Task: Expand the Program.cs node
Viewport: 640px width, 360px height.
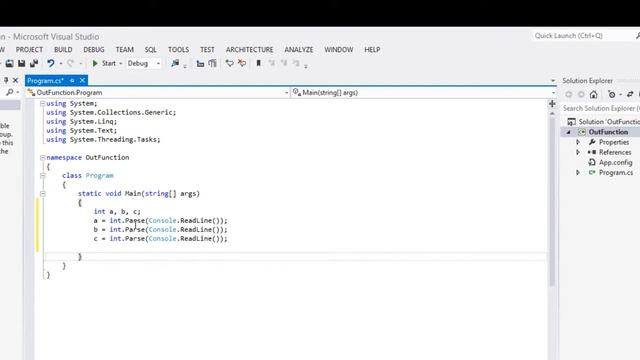Action: click(578, 173)
